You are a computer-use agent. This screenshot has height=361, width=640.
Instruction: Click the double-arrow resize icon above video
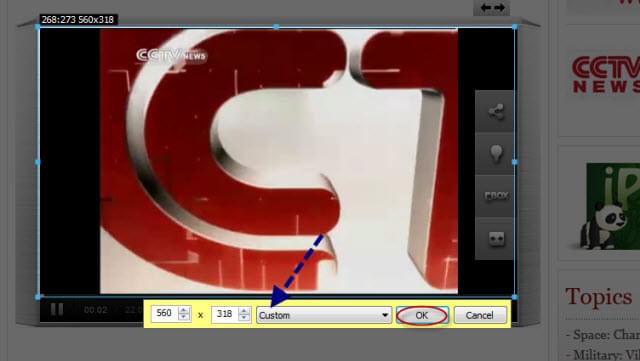pyautogui.click(x=492, y=7)
